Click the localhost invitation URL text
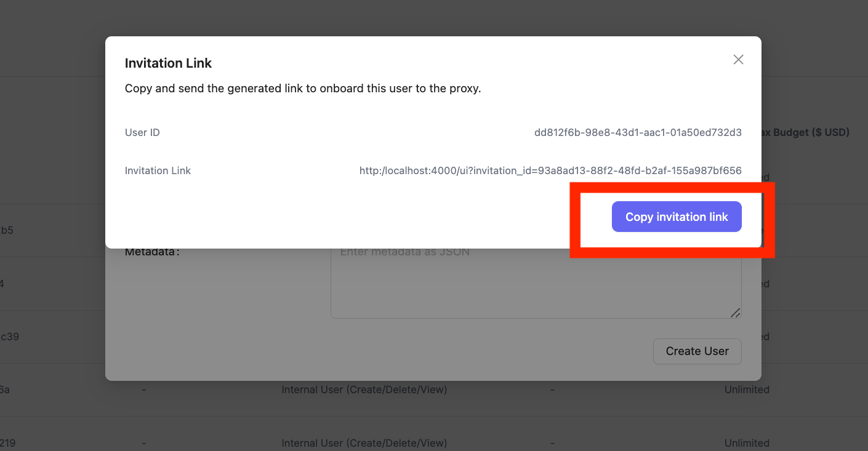This screenshot has width=868, height=451. (x=550, y=170)
